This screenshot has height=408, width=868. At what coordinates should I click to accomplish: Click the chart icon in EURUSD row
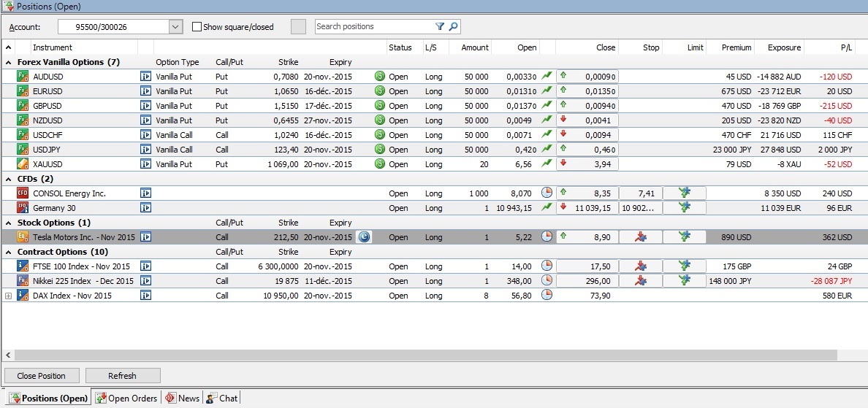pos(547,91)
